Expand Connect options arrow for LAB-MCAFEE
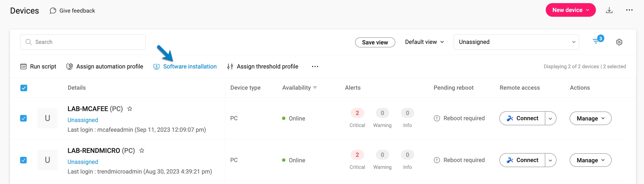644x184 pixels. (550, 118)
